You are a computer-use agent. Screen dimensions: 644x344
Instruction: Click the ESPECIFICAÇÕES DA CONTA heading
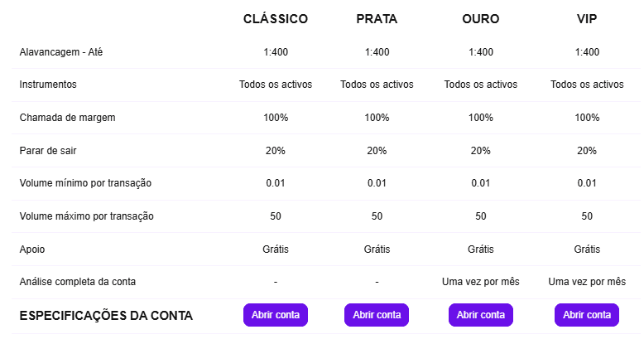click(106, 316)
